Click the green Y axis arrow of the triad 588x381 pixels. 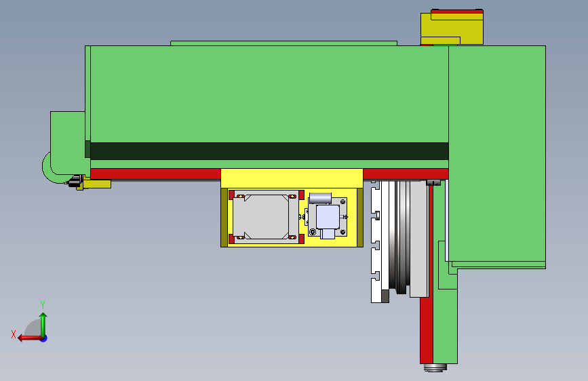coord(43,324)
